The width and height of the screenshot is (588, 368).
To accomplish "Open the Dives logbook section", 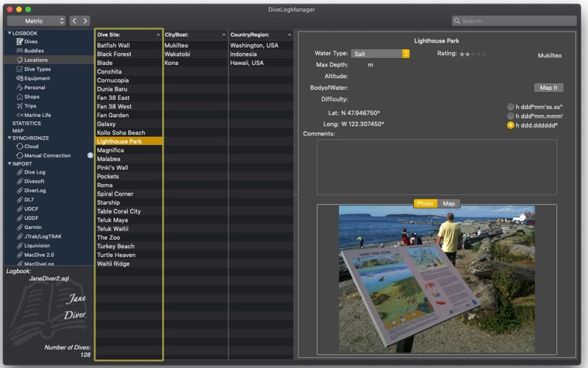I will pyautogui.click(x=31, y=42).
